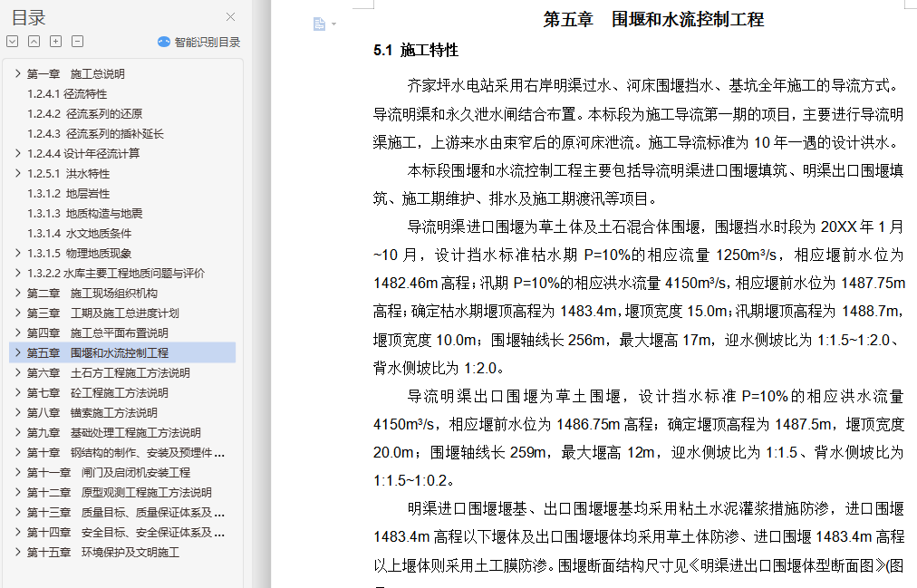The width and height of the screenshot is (917, 588).
Task: Expand 第三章 工期及施工总进度计划
Action: point(17,313)
